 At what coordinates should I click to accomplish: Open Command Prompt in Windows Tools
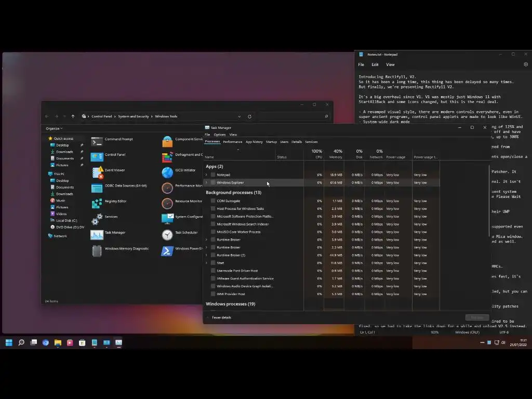[x=112, y=141]
